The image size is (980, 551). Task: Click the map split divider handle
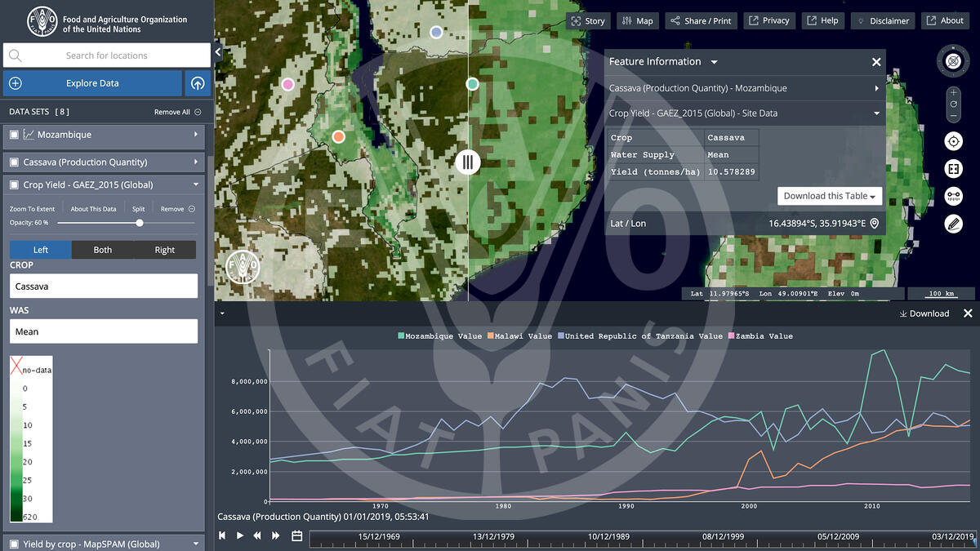click(468, 162)
